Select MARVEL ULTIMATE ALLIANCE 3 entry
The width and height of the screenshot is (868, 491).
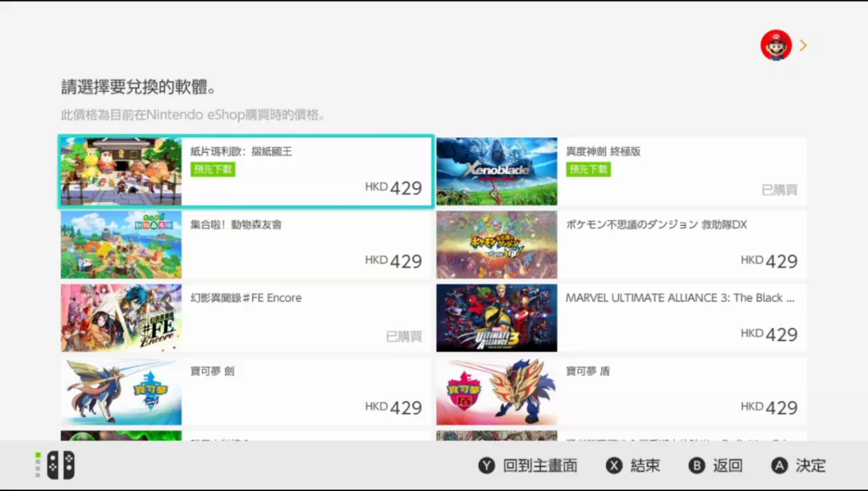[x=621, y=317]
